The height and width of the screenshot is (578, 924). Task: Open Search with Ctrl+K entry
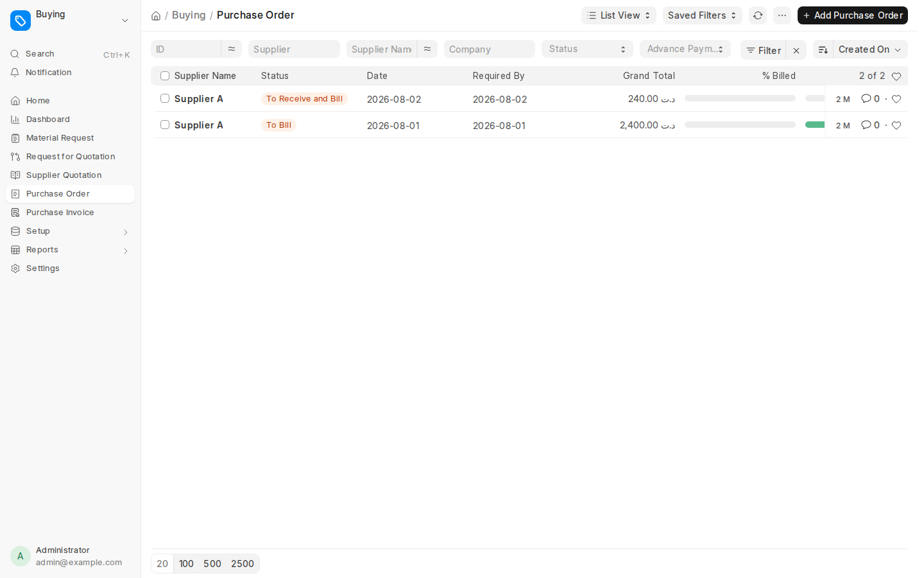coord(70,54)
